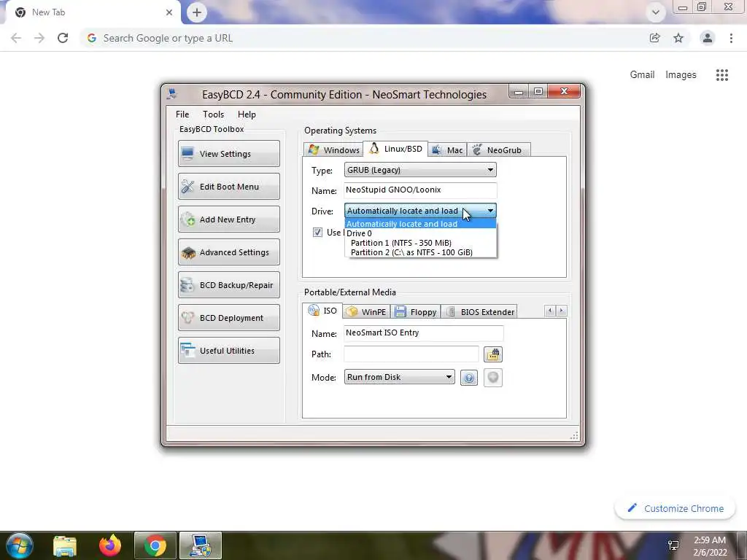This screenshot has height=560, width=747.
Task: Open the Google apps grid
Action: tap(722, 75)
